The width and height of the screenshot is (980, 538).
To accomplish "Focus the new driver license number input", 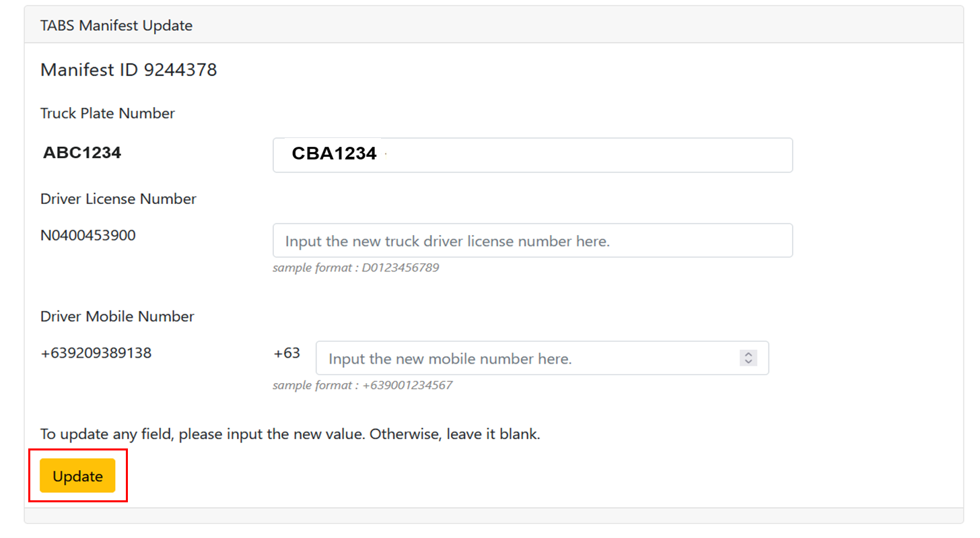I will click(x=532, y=241).
